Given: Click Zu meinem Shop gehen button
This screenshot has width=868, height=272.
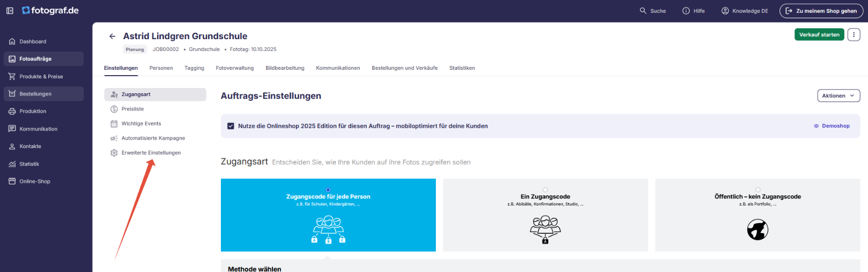Looking at the screenshot, I should point(821,11).
